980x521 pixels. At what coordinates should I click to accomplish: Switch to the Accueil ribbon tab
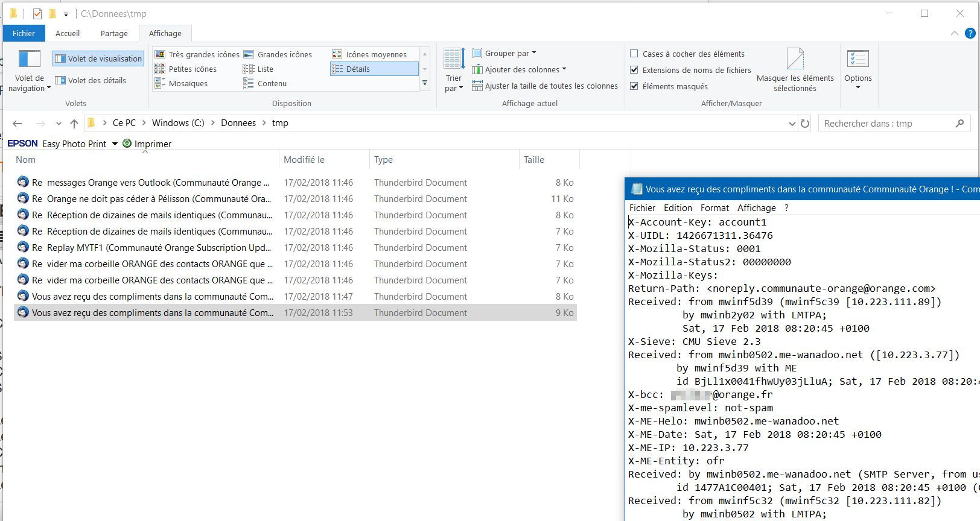[68, 33]
